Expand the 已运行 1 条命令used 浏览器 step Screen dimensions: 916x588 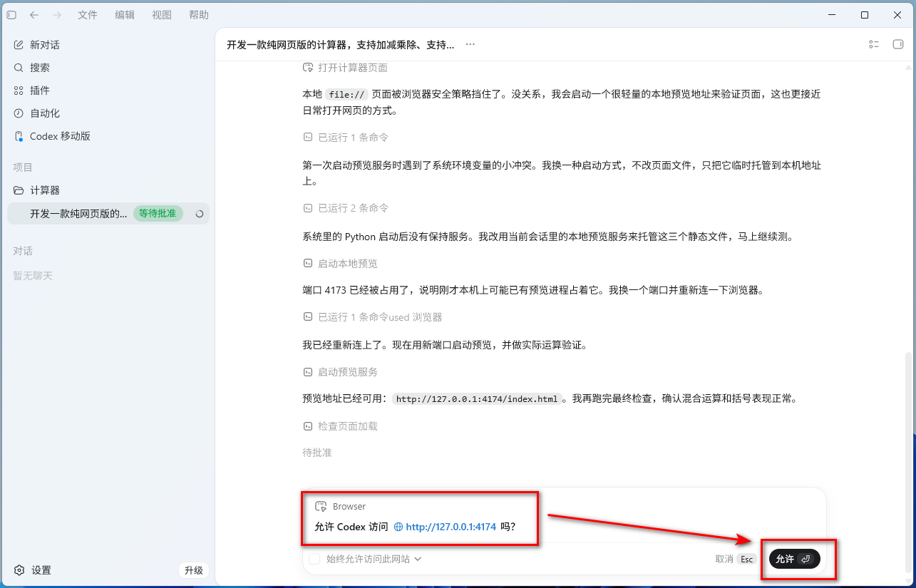tap(372, 317)
